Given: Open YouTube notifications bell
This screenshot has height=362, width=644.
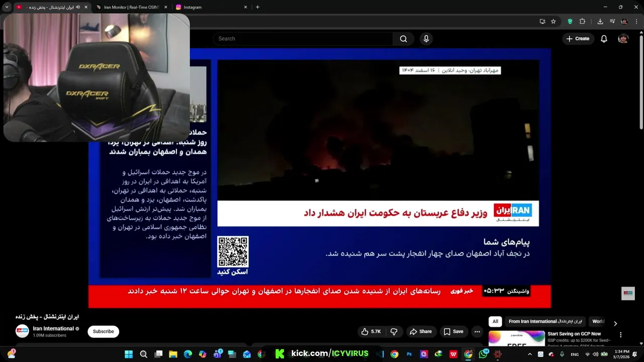Looking at the screenshot, I should 604,39.
